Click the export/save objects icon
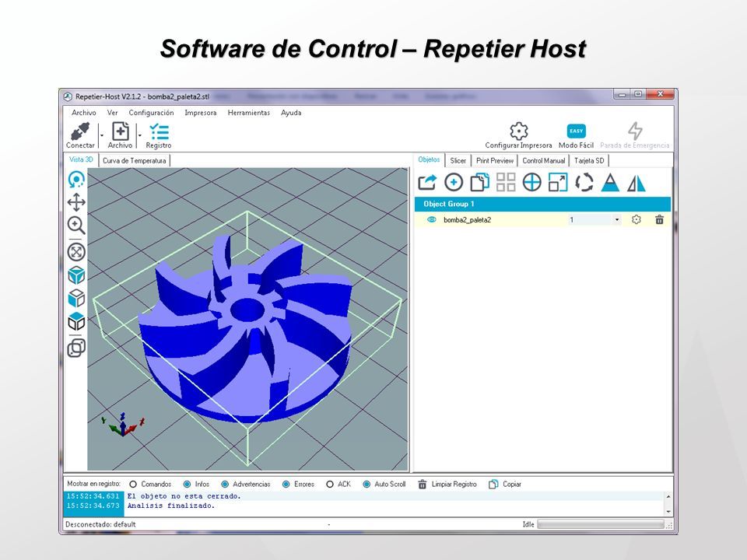 427,182
